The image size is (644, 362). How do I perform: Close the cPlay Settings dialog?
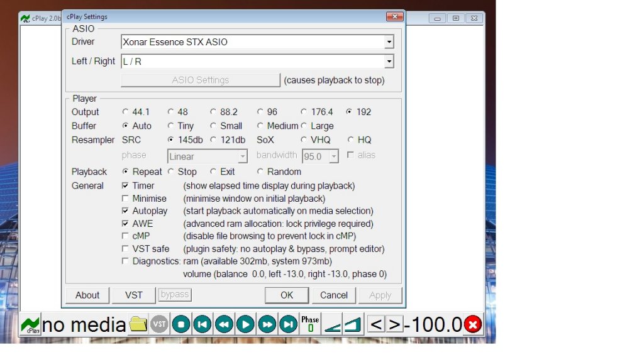395,16
